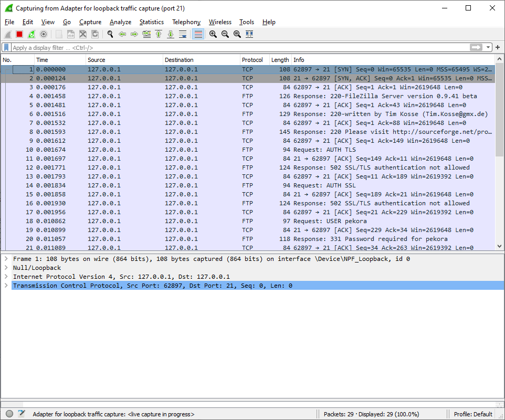Click the add filter button plus sign
This screenshot has height=420, width=505.
pos(498,47)
